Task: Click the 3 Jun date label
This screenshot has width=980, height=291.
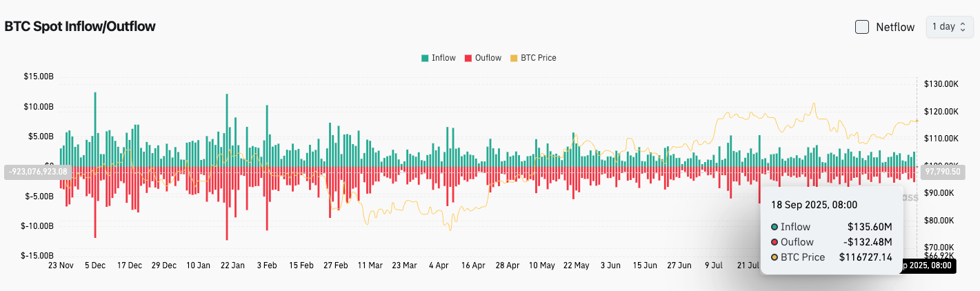Action: [x=610, y=265]
